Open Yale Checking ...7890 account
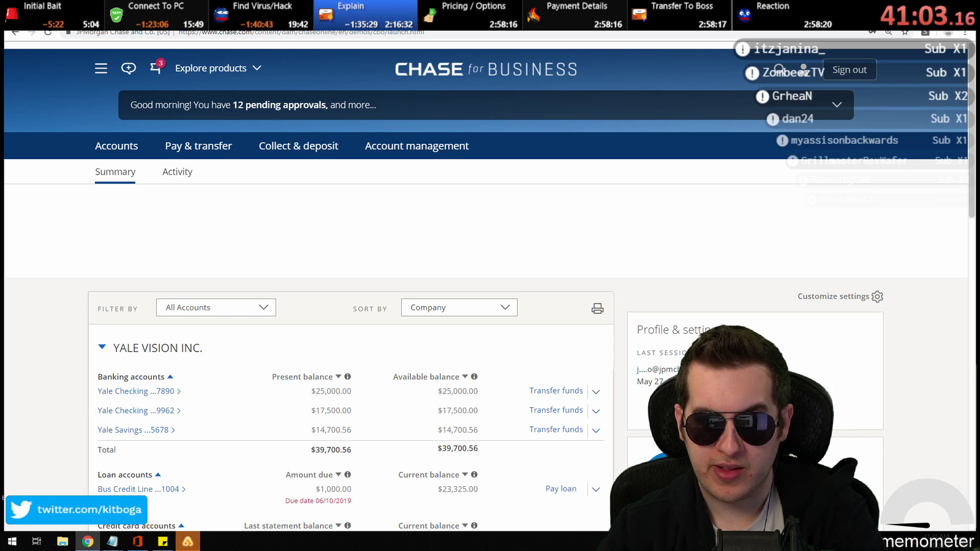 (139, 391)
